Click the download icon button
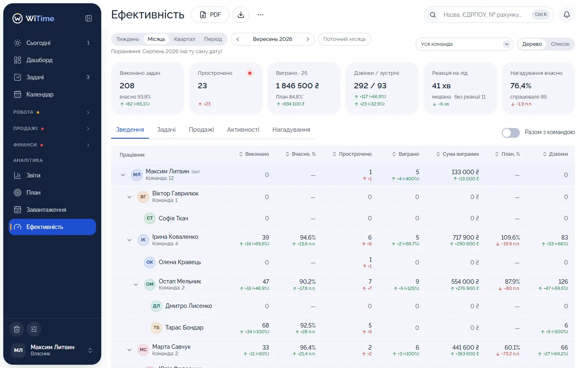 tap(241, 15)
